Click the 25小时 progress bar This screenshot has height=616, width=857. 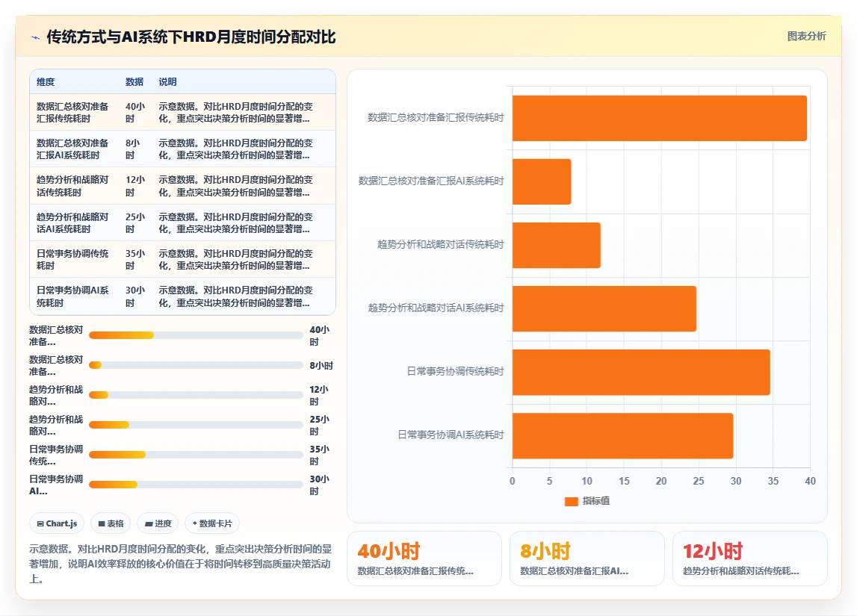click(x=196, y=425)
